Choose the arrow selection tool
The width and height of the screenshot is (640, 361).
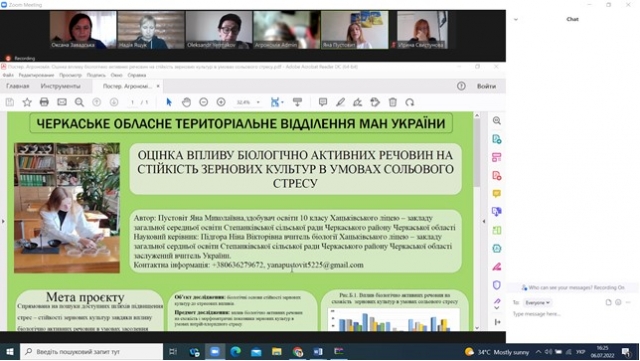169,102
